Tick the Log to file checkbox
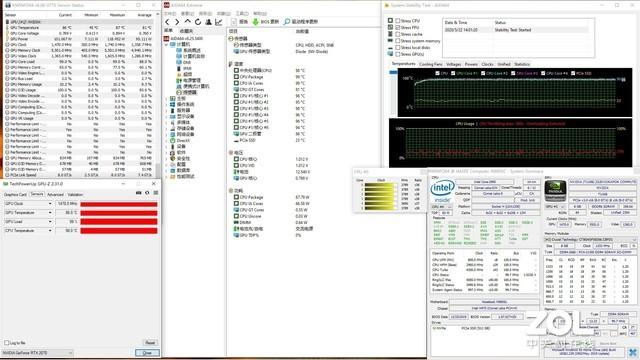Viewport: 640px width, 360px height. [7, 342]
